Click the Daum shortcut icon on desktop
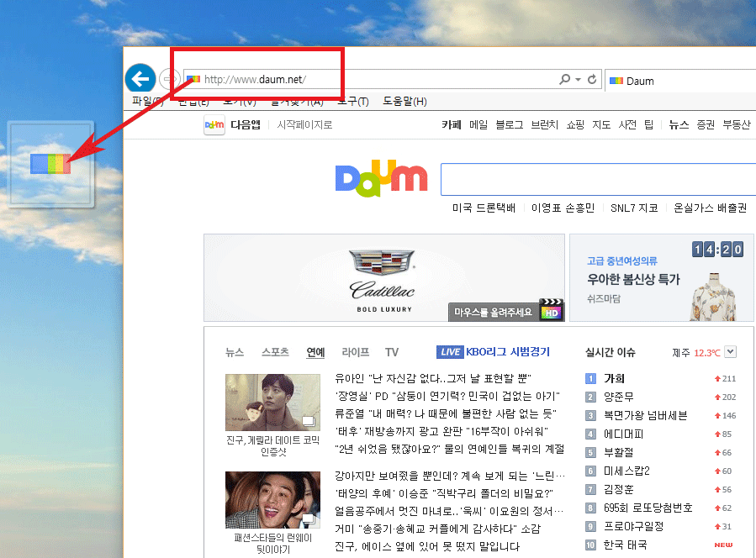 coord(50,164)
